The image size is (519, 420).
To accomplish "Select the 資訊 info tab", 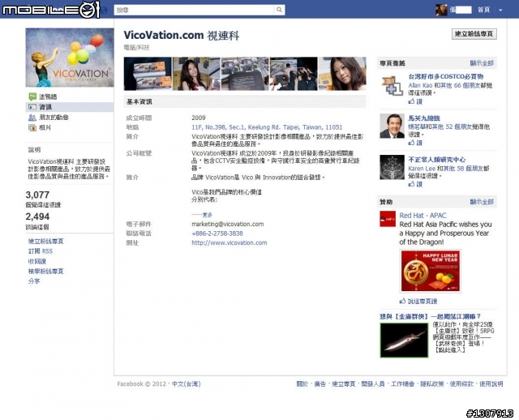I will click(x=70, y=107).
